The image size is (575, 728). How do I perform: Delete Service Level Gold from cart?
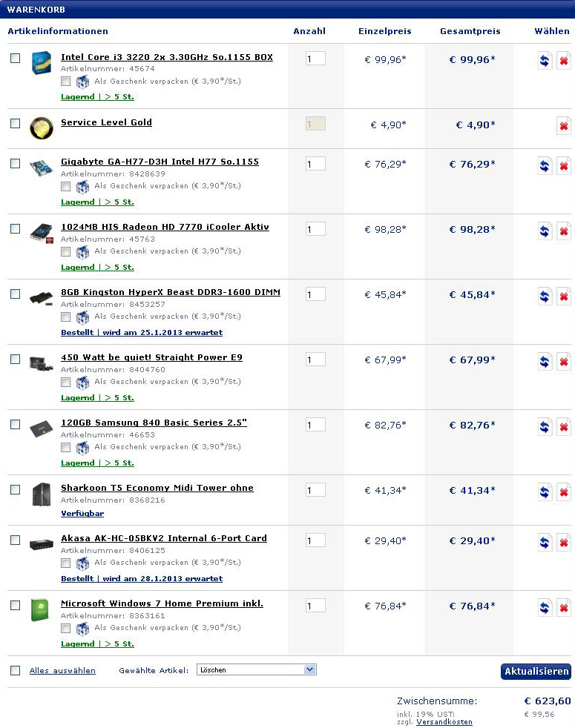tap(564, 126)
